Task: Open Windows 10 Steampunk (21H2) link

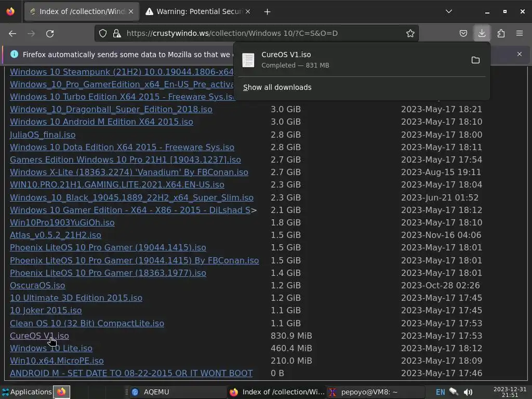Action: click(122, 72)
